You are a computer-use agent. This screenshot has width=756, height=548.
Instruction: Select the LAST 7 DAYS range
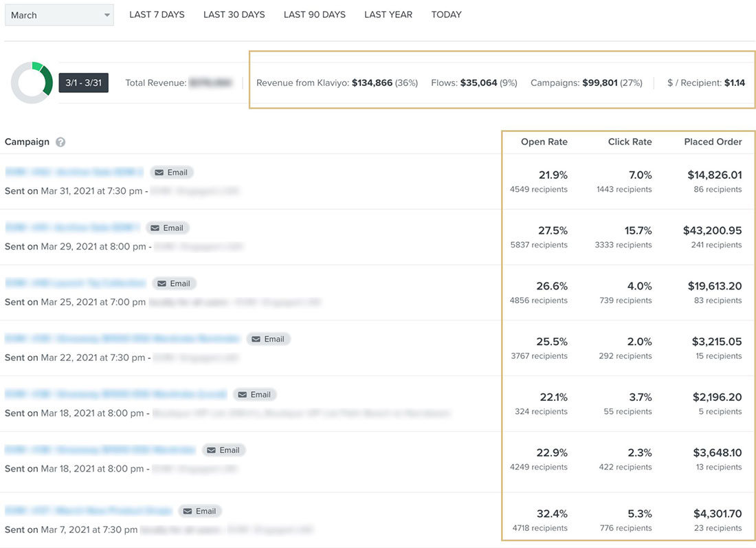157,14
